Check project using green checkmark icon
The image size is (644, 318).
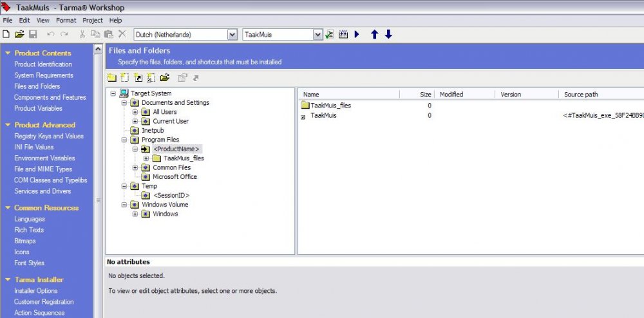[x=329, y=35]
